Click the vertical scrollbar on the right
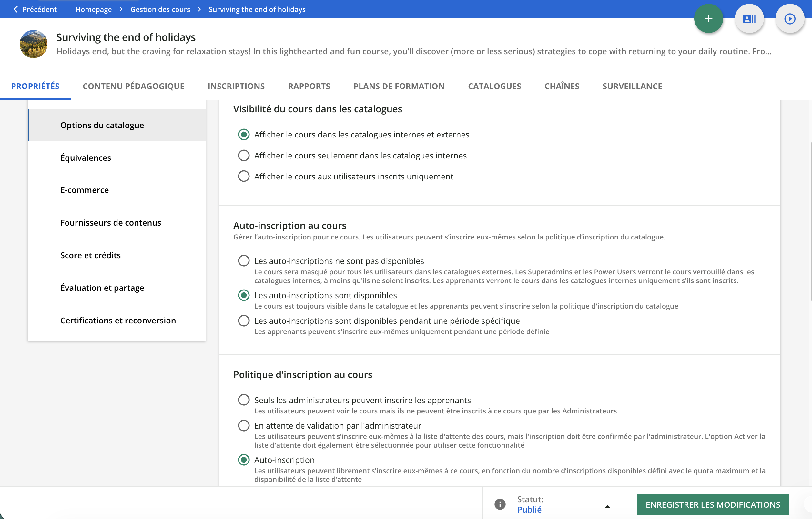This screenshot has height=519, width=812. point(810,221)
